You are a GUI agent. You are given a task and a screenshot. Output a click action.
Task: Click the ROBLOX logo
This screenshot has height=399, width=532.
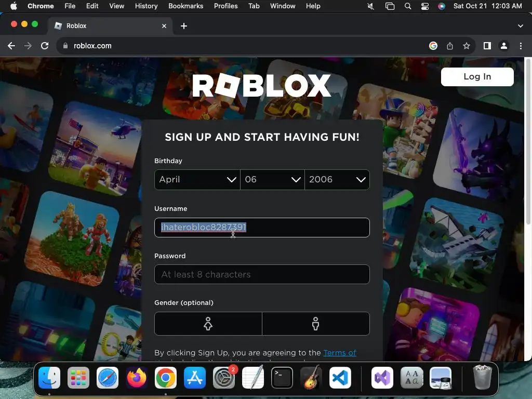pyautogui.click(x=262, y=86)
